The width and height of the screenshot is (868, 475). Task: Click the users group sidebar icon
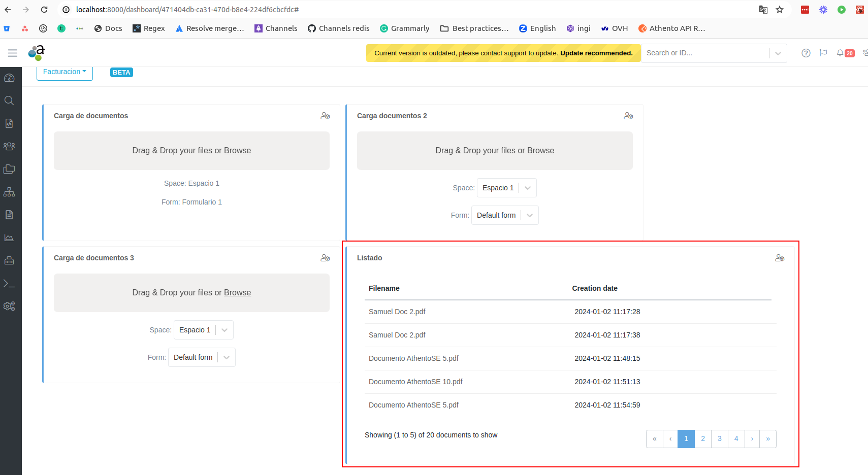tap(9, 146)
